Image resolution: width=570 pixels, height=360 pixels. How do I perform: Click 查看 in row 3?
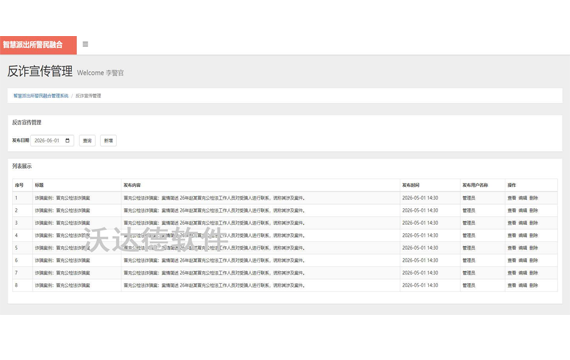coord(512,223)
